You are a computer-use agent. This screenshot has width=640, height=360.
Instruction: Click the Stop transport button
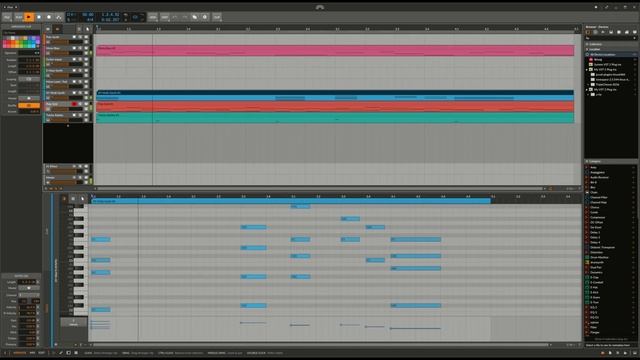pos(39,17)
